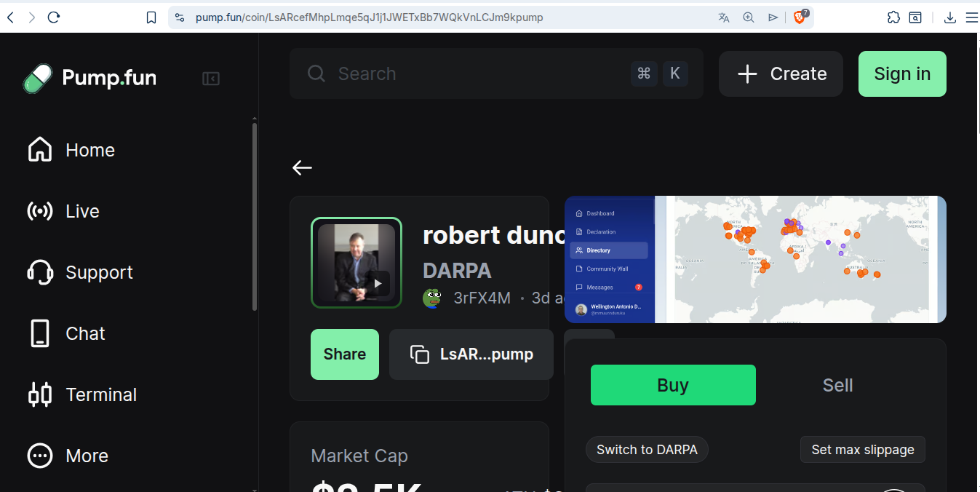Viewport: 980px width, 492px height.
Task: Bookmark this page icon
Action: pos(151,17)
